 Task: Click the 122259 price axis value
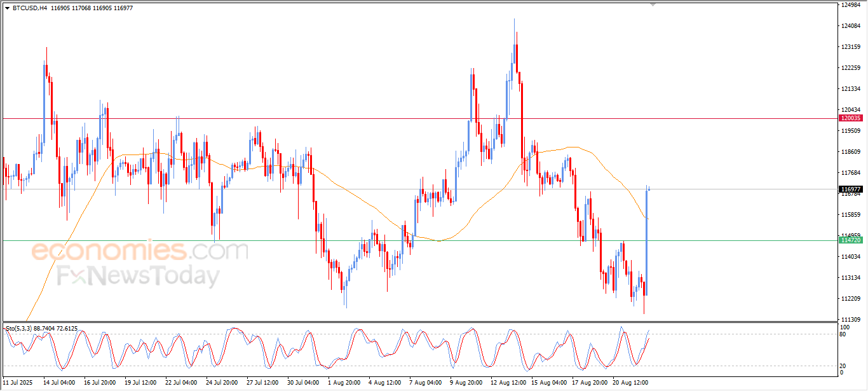point(851,68)
